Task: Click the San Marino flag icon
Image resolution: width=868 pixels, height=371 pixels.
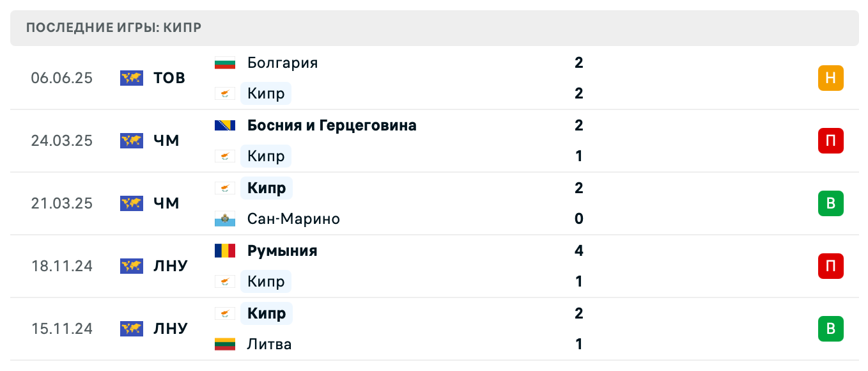Action: pos(225,219)
